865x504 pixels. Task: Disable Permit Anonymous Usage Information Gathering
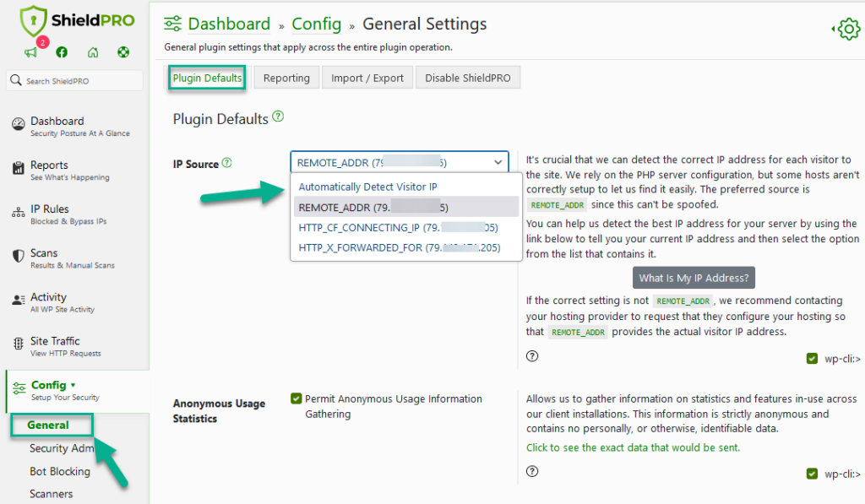click(296, 398)
